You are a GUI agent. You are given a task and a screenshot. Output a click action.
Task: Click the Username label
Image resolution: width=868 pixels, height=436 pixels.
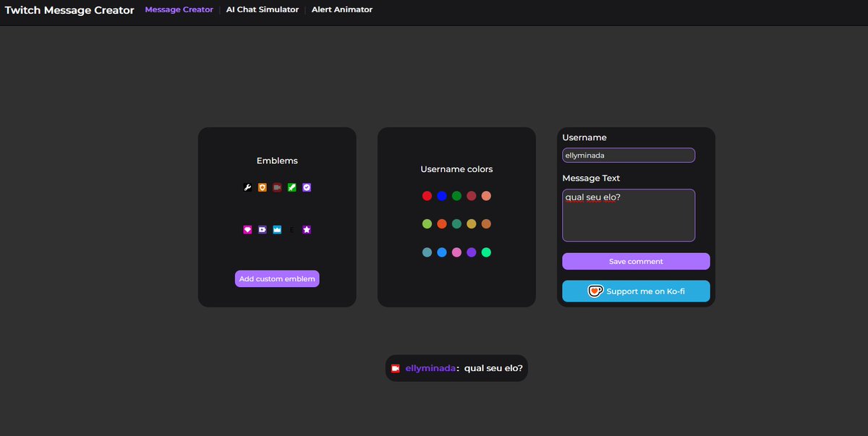(584, 137)
